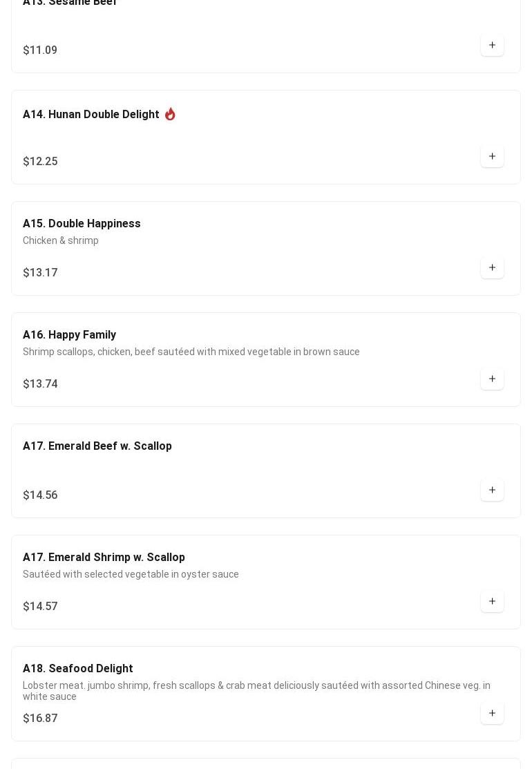
Task: Add A14 Hunan Double Delight to order
Action: click(x=492, y=156)
